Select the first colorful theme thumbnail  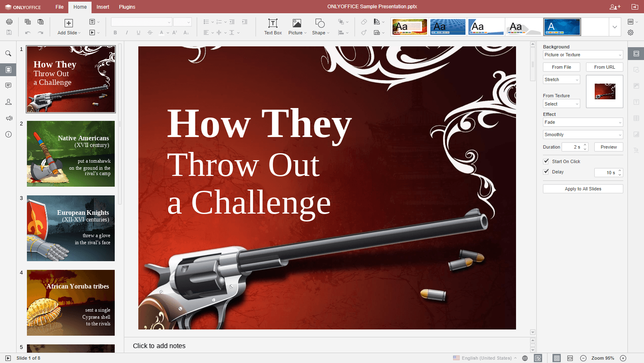[x=410, y=27]
